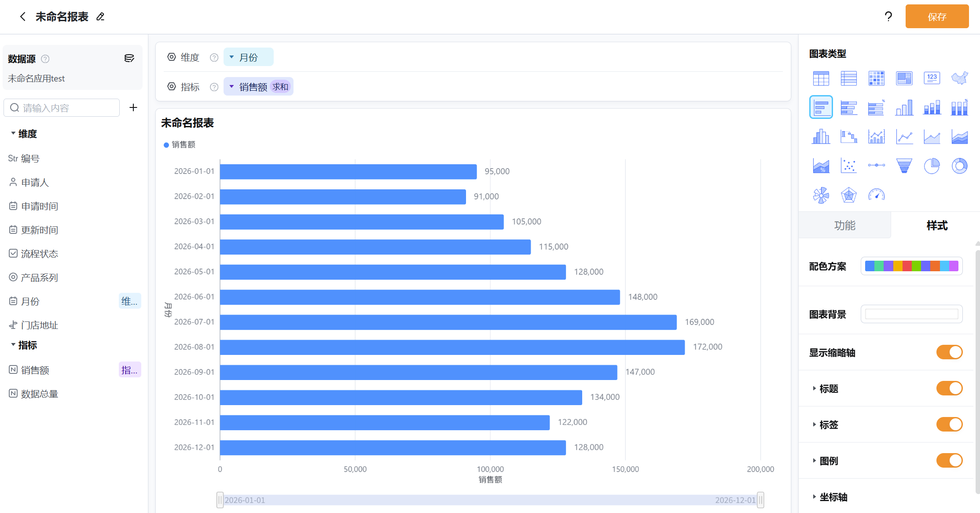Viewport: 980px width, 513px height.
Task: Choose the funnel chart type icon
Action: [904, 166]
